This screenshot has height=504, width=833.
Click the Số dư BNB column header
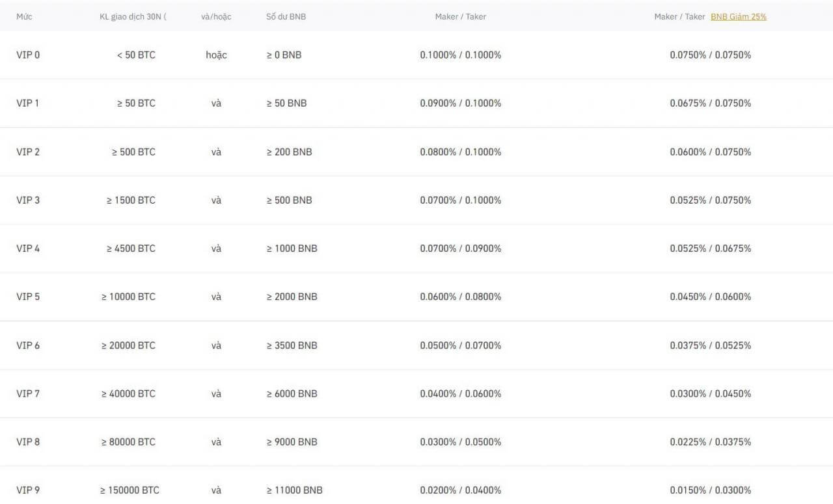pos(286,17)
